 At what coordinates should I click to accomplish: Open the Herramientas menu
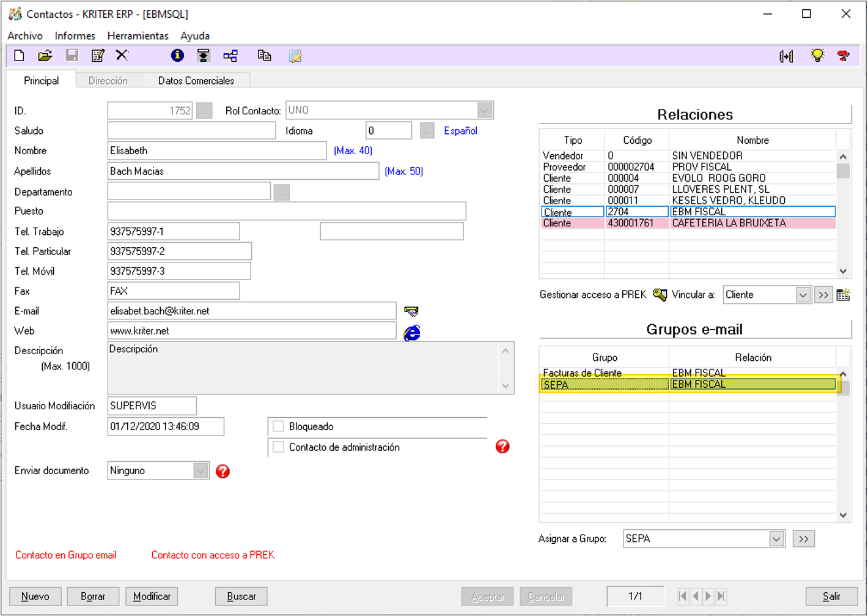coord(138,36)
